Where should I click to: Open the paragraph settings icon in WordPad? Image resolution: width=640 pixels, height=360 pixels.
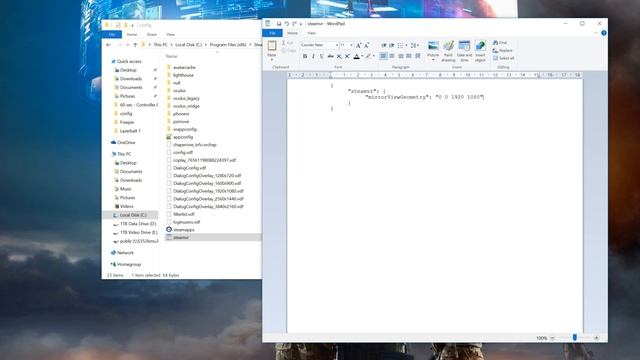[418, 56]
